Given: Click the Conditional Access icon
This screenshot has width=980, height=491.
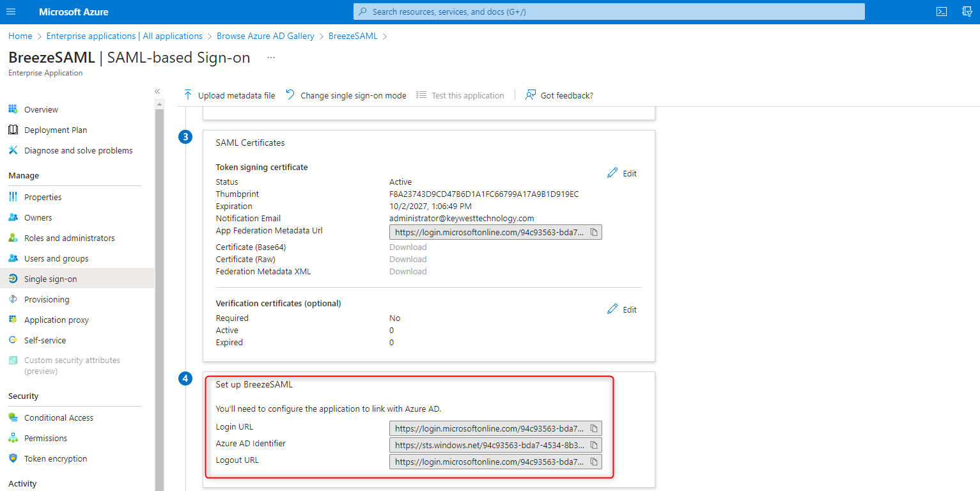Looking at the screenshot, I should (x=13, y=417).
